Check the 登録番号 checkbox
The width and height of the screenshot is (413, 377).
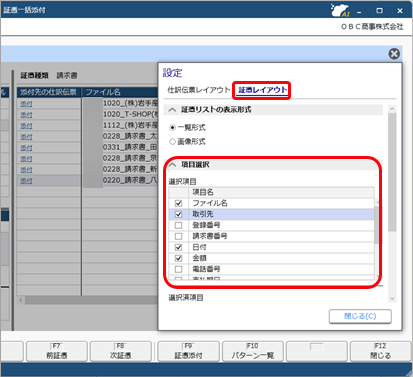pos(179,225)
